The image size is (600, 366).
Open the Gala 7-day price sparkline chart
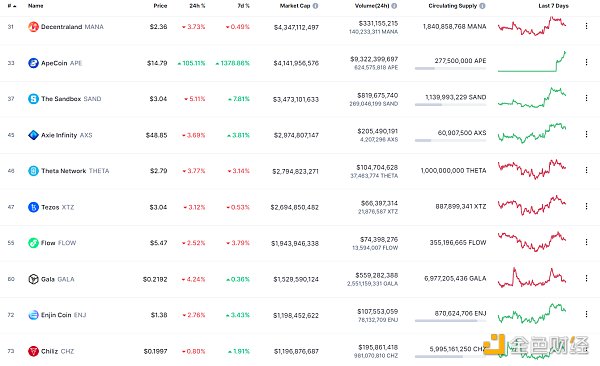tap(532, 278)
